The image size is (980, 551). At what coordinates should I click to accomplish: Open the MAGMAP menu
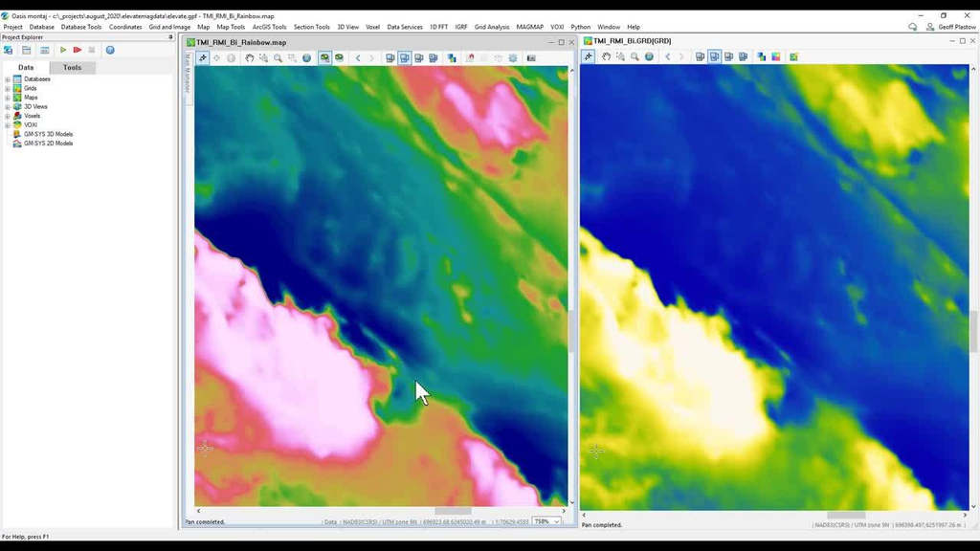coord(529,27)
